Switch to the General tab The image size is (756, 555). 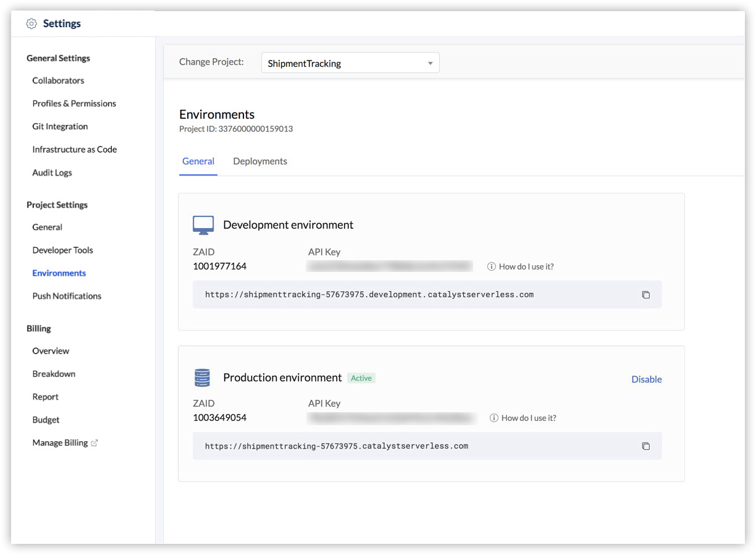[198, 161]
